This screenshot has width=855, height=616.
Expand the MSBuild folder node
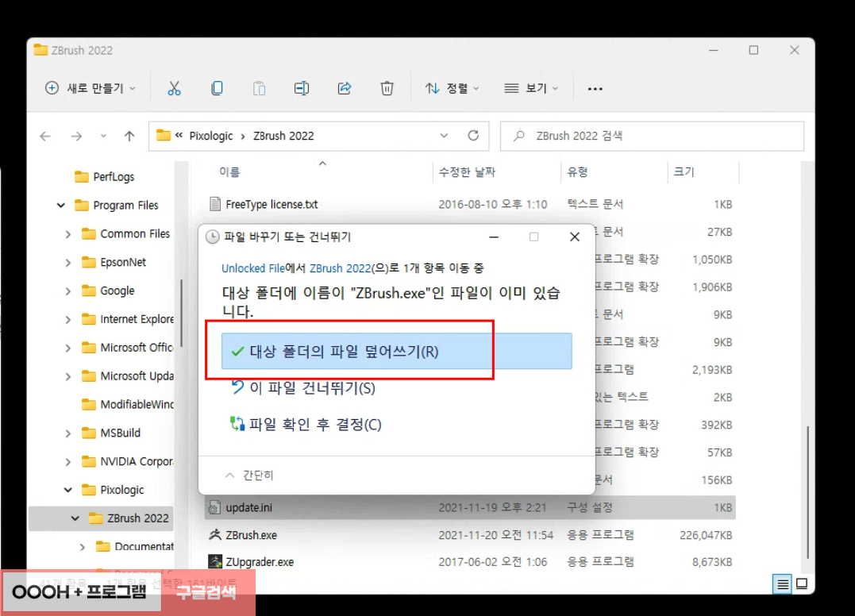tap(68, 433)
